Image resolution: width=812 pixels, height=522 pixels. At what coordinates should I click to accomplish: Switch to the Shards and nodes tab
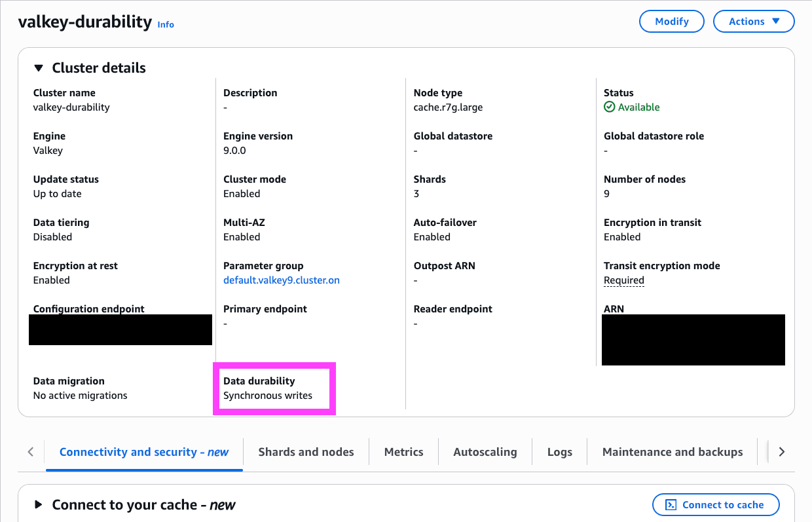click(x=306, y=452)
